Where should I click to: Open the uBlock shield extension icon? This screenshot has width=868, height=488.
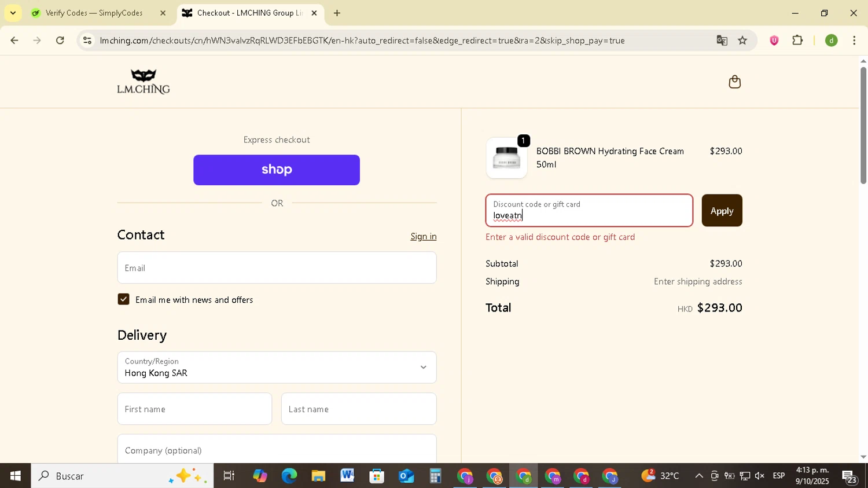[x=774, y=41]
